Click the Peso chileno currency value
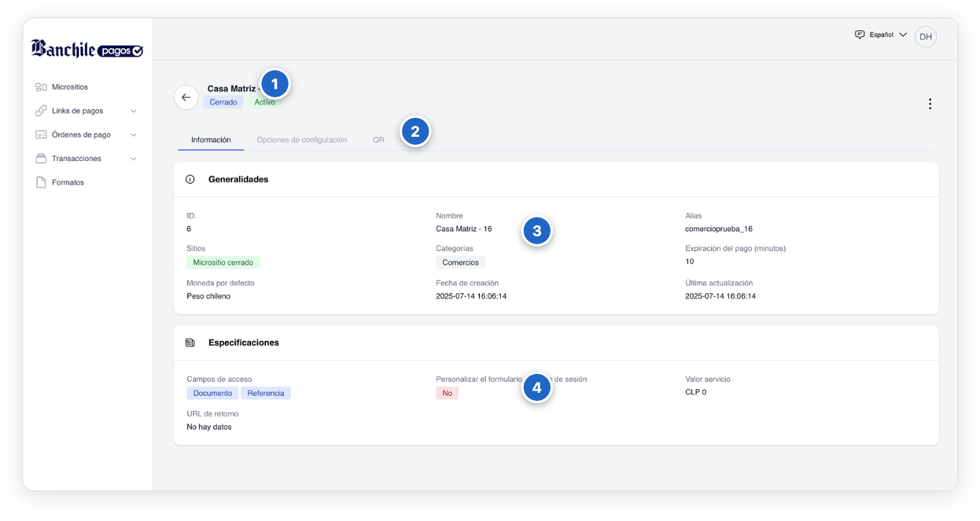Image resolution: width=980 pixels, height=521 pixels. point(209,296)
